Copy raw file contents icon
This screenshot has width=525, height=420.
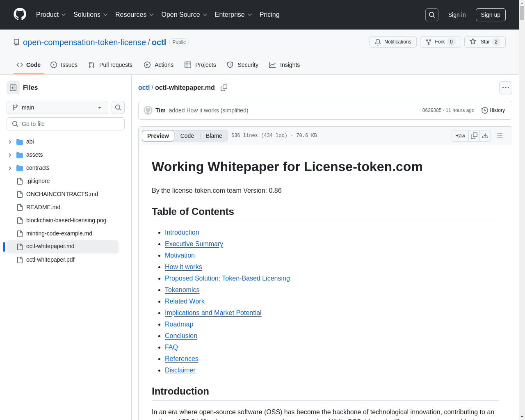[x=474, y=136]
